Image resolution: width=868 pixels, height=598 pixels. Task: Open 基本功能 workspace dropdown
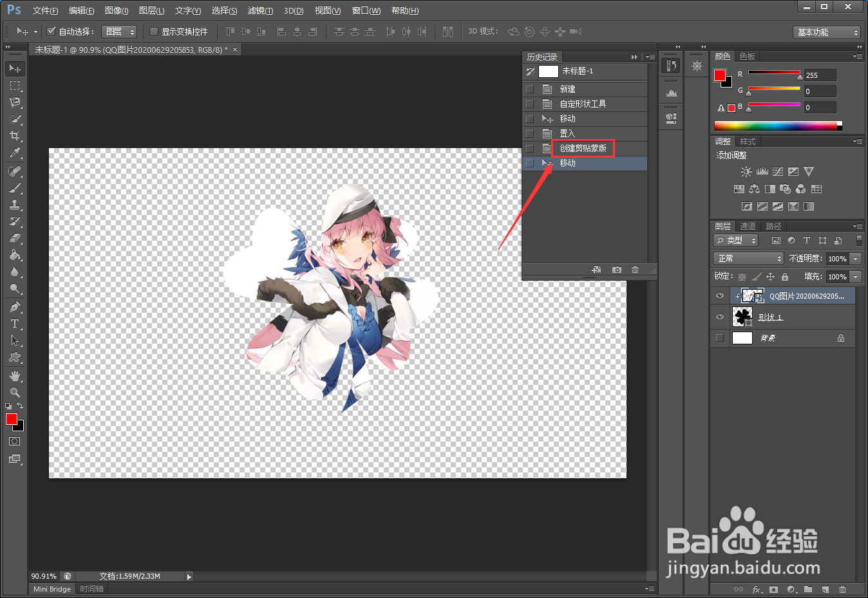pyautogui.click(x=827, y=32)
